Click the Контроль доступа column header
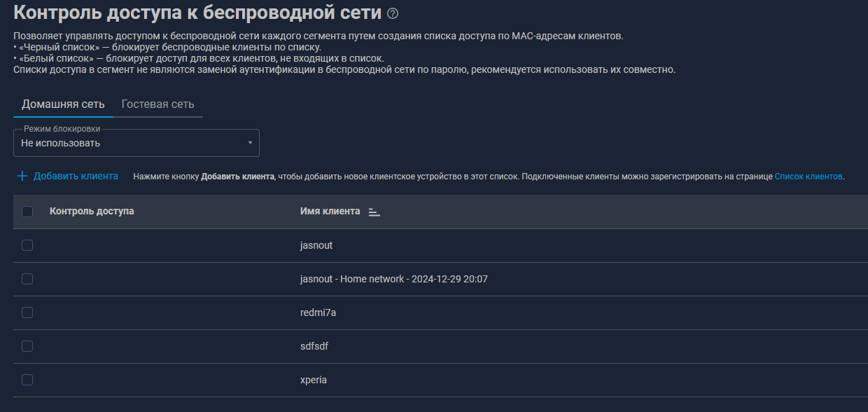The height and width of the screenshot is (412, 868). click(x=92, y=211)
